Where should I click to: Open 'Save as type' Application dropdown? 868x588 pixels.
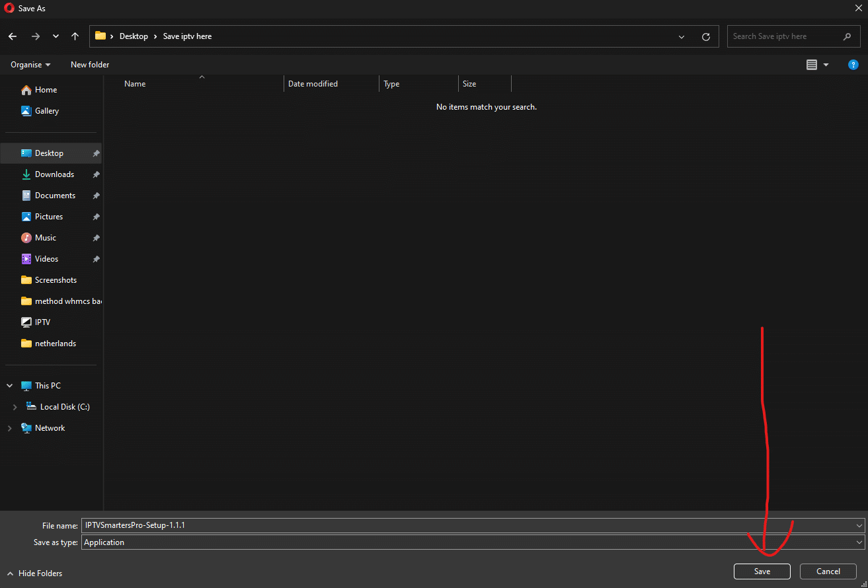[x=473, y=542]
